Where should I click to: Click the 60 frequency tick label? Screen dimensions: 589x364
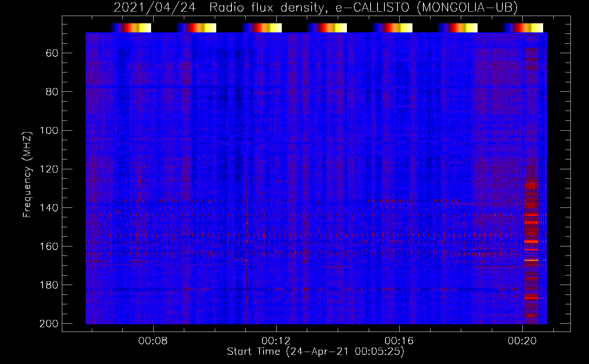[52, 54]
